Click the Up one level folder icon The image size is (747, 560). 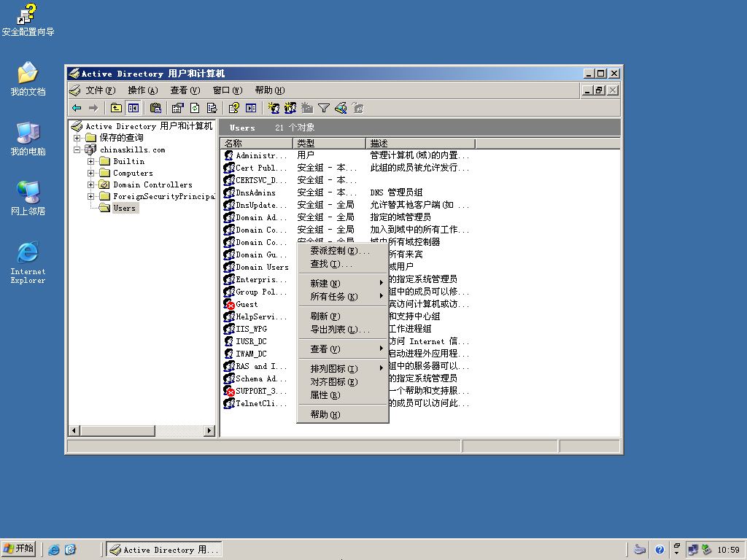(116, 108)
